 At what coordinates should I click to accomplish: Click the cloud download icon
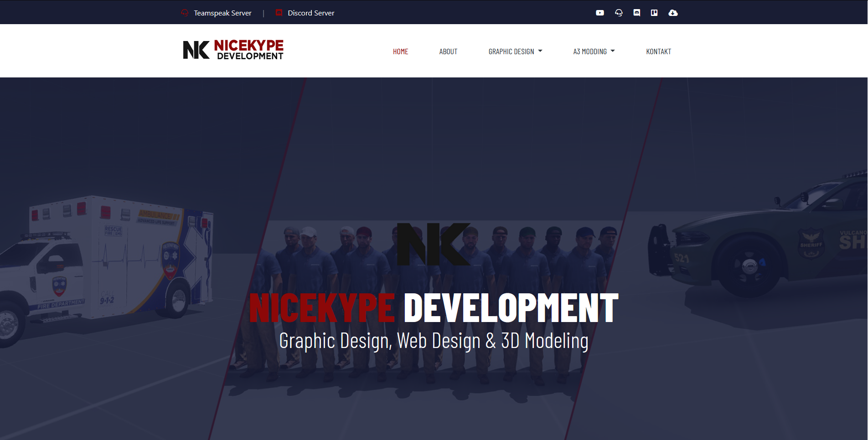click(x=673, y=13)
